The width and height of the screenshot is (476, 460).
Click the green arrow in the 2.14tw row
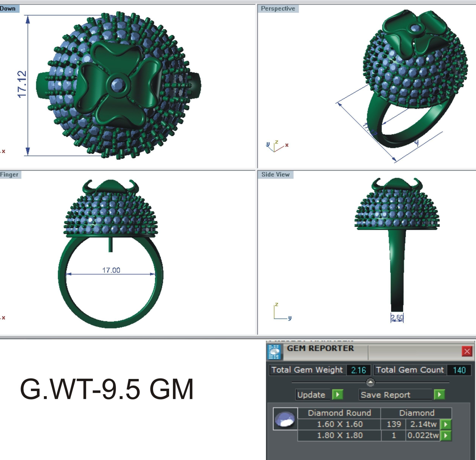coord(446,424)
